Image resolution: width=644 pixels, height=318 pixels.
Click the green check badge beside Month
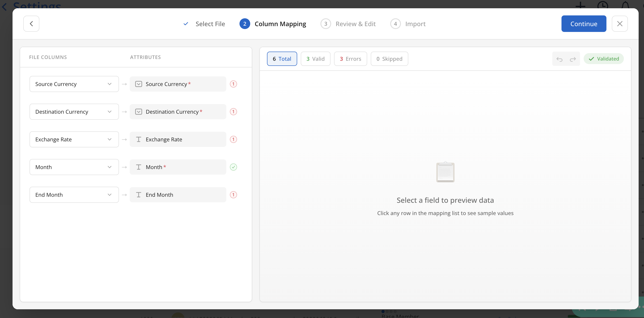[233, 167]
